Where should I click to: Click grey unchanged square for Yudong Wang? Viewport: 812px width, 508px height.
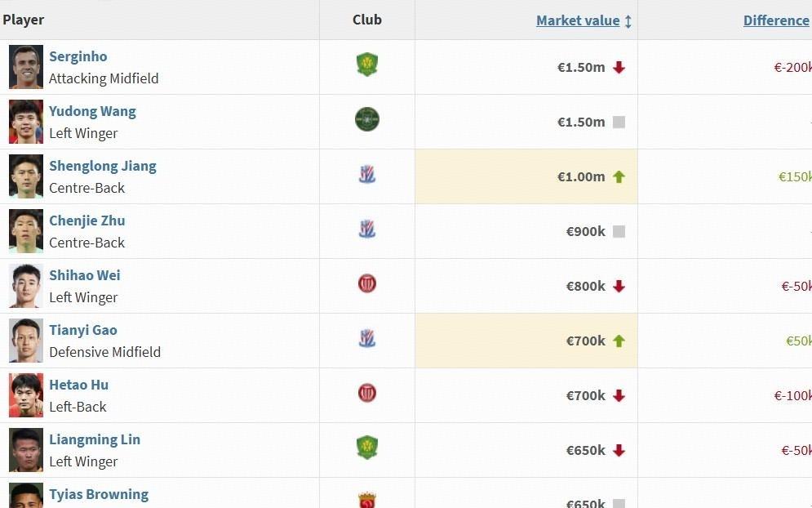(x=619, y=123)
